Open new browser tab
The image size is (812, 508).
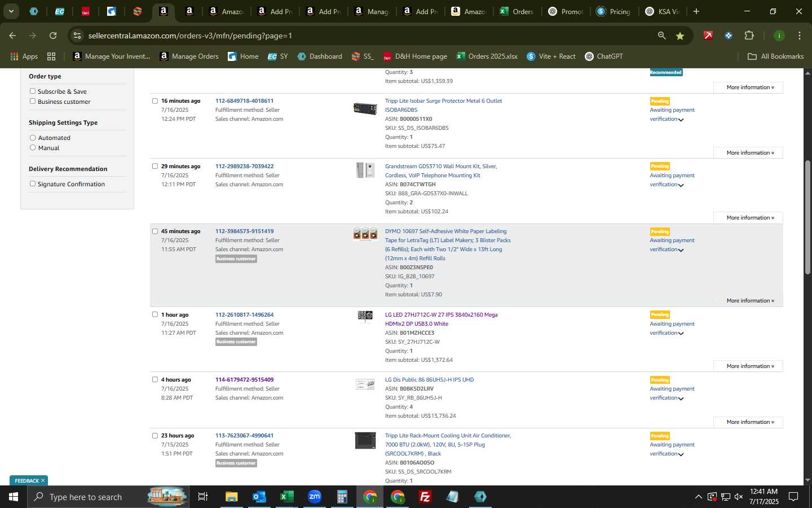click(696, 11)
